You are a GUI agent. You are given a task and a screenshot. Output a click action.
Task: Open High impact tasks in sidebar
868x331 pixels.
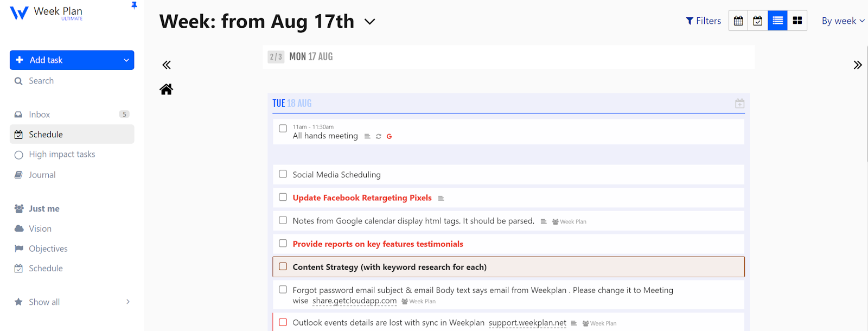[x=62, y=155]
